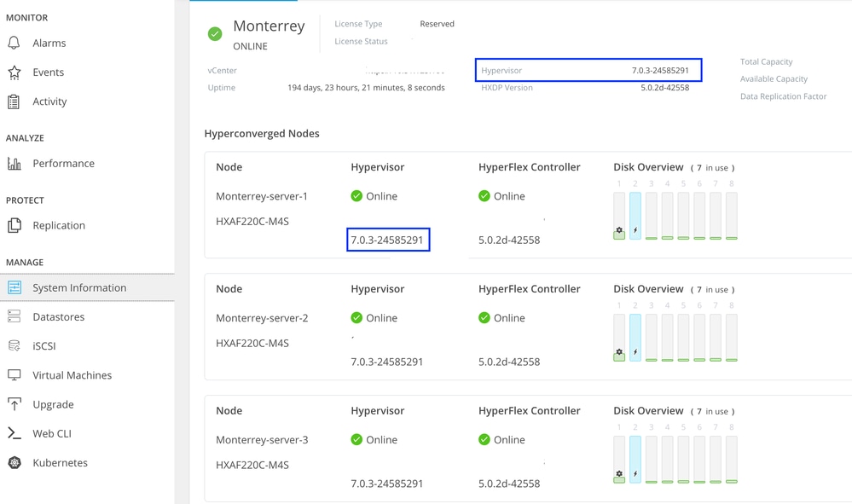Go to the Upgrade page

pos(53,404)
